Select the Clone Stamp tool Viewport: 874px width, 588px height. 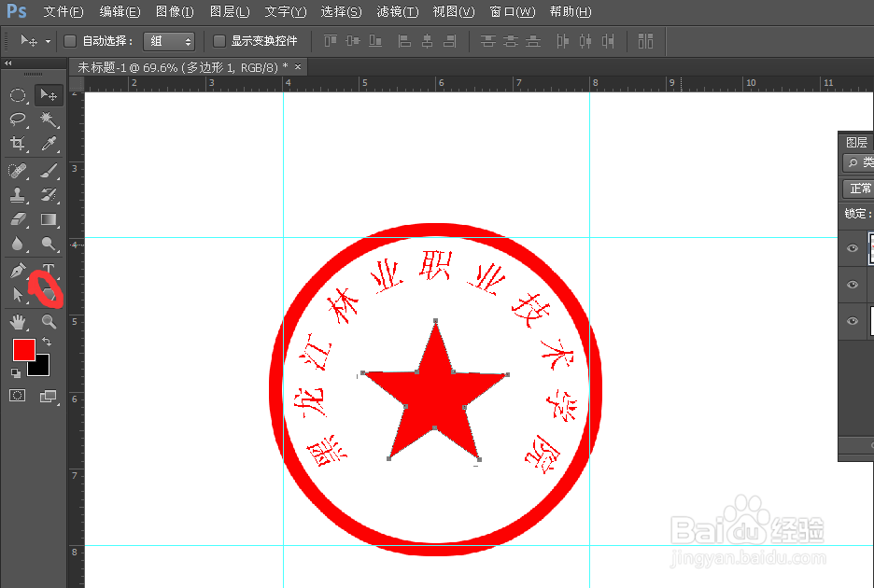[18, 194]
